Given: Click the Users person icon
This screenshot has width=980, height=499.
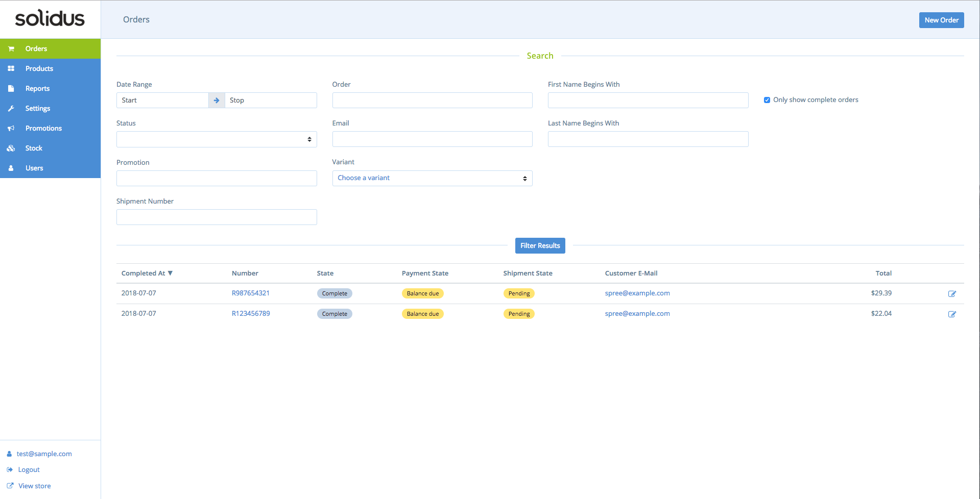Looking at the screenshot, I should (11, 168).
